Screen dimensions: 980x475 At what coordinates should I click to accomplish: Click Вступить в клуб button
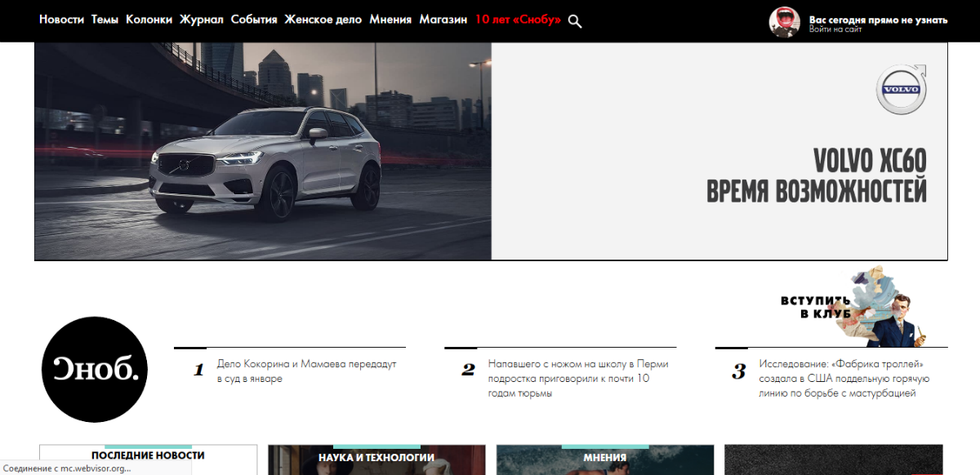tap(816, 307)
